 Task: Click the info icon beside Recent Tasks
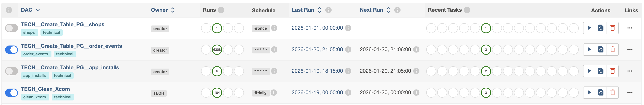pos(467,10)
